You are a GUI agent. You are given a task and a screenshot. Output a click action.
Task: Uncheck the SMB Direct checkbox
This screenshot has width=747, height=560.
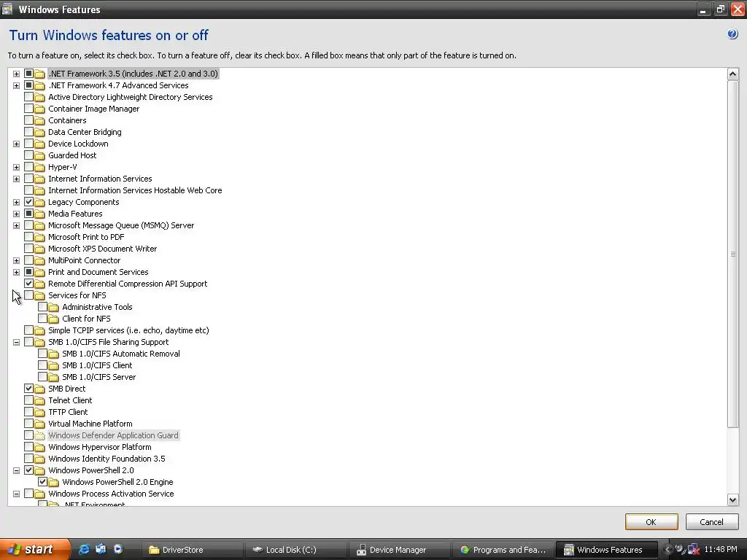28,388
